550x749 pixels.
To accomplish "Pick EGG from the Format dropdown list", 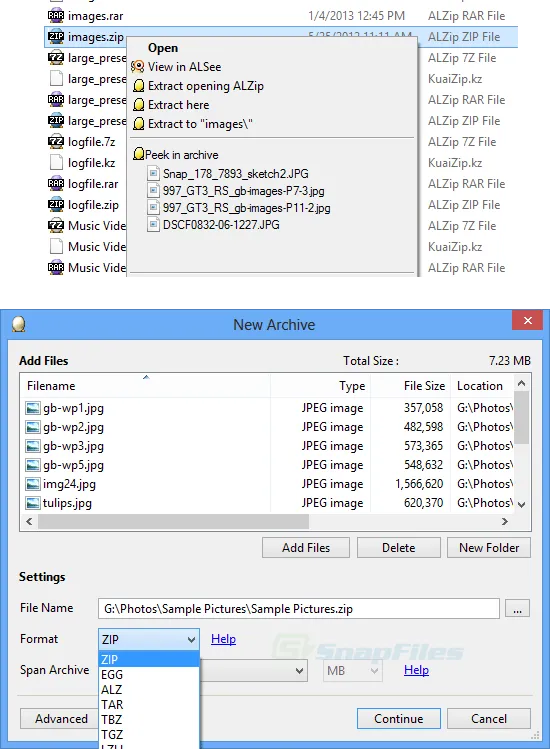I will [149, 674].
